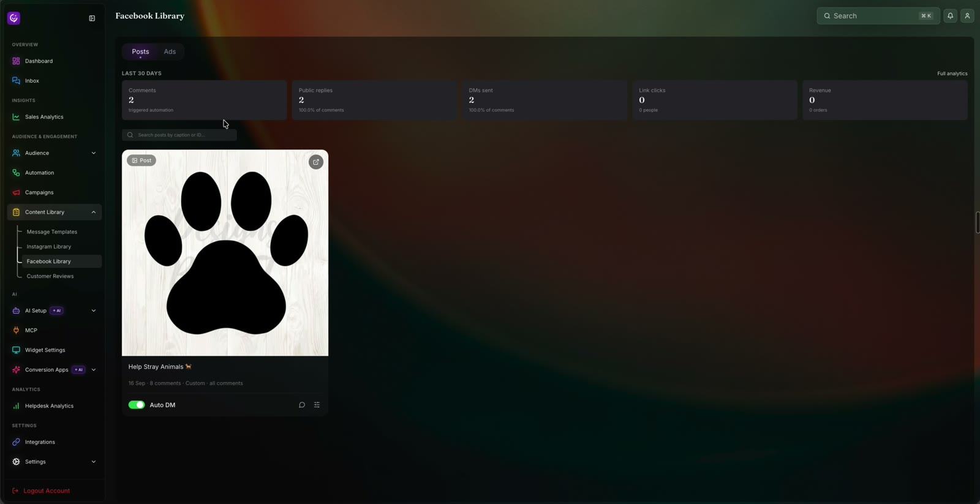Image resolution: width=980 pixels, height=504 pixels.
Task: Expand the Audience menu chevron
Action: point(94,153)
